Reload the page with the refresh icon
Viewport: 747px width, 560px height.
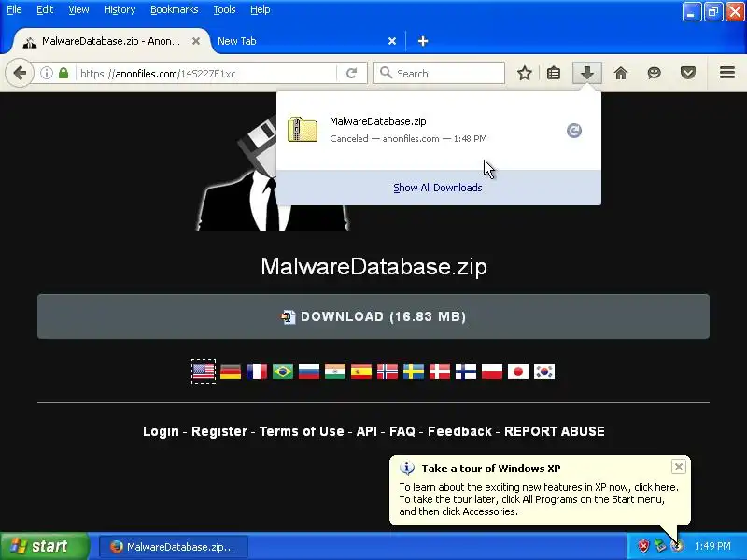(352, 74)
